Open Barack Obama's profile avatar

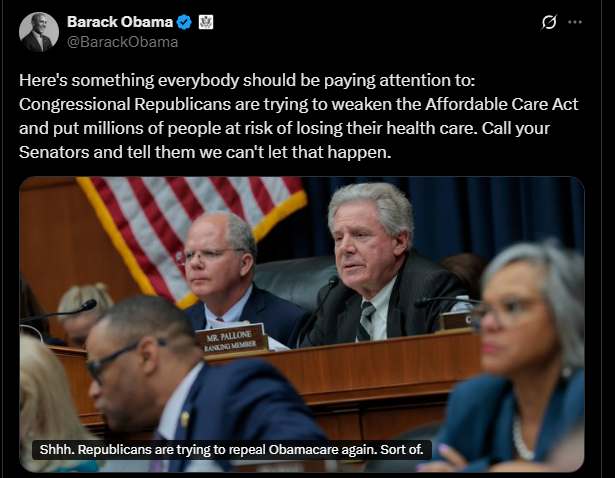point(39,32)
